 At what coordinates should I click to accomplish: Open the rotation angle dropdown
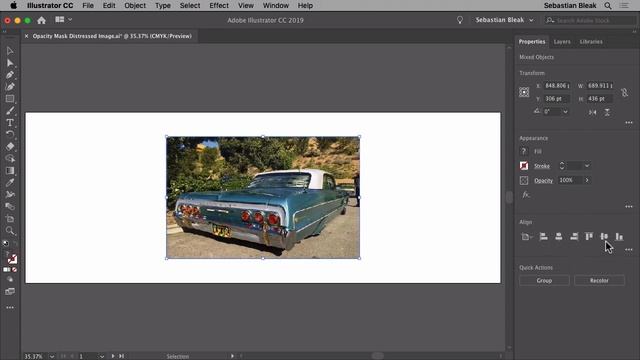[x=565, y=111]
